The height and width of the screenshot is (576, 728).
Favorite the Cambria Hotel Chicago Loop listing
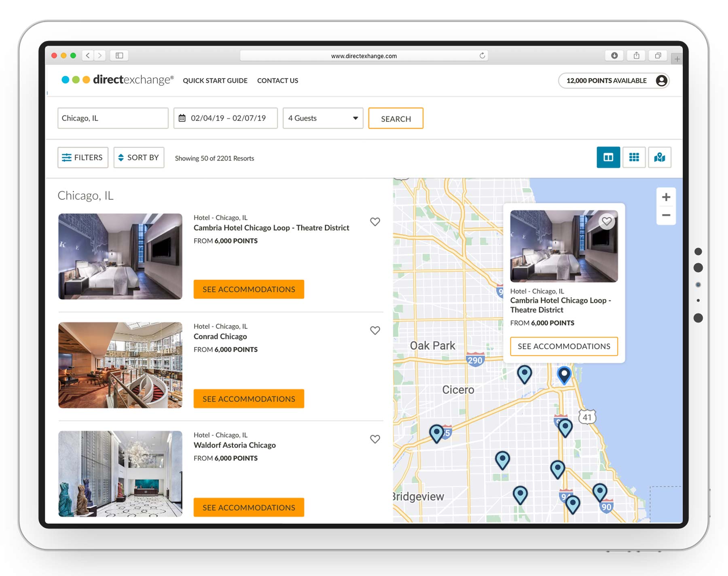click(x=375, y=222)
